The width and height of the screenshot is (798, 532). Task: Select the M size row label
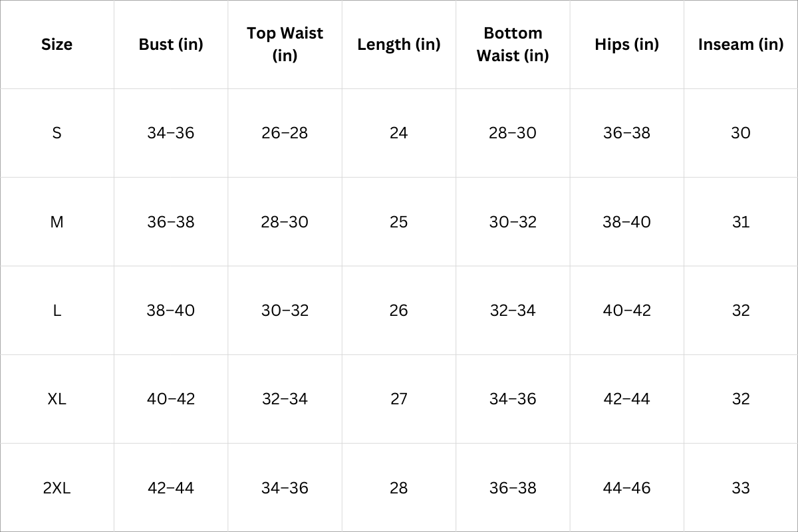point(57,221)
